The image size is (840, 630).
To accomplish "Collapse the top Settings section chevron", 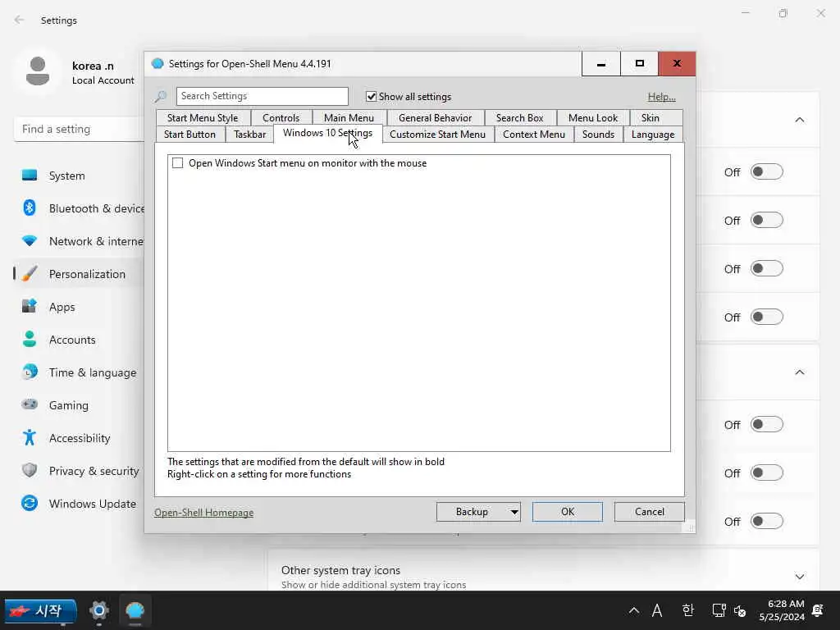I will tap(799, 120).
